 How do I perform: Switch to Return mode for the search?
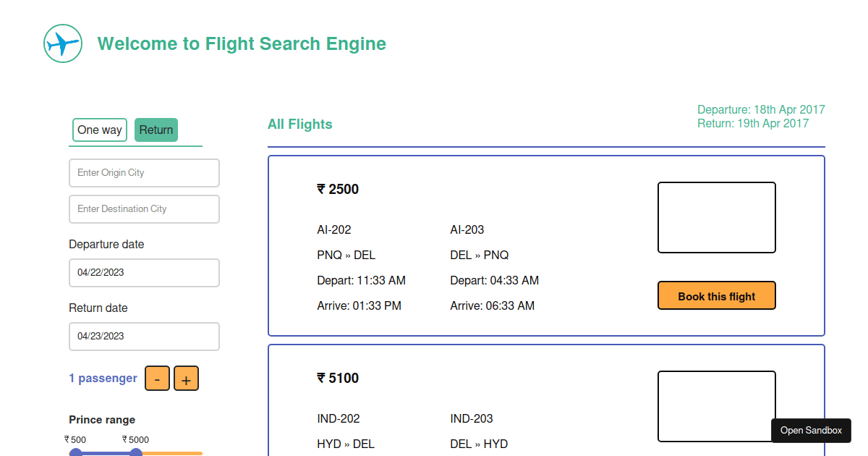156,130
